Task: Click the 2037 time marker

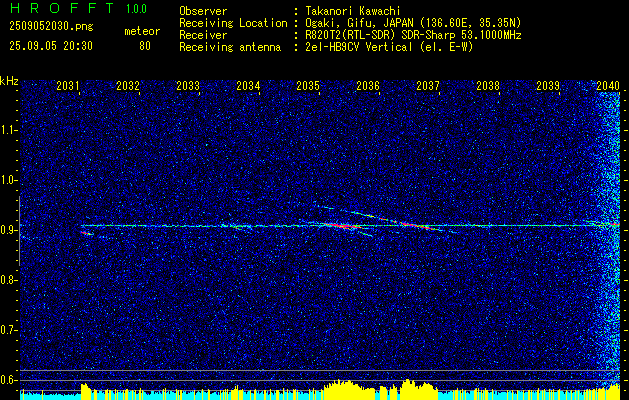Action: 428,85
